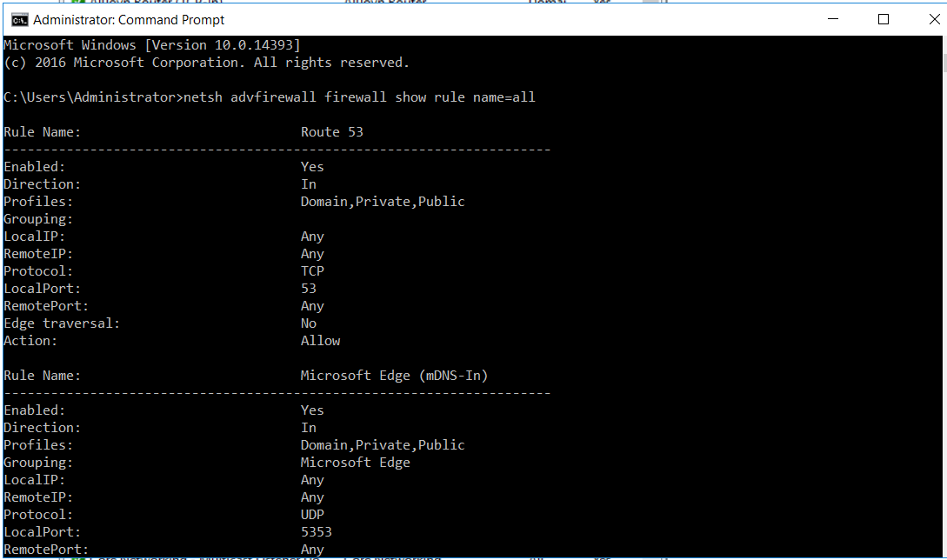
Task: Click the 'Allow' action value
Action: 321,341
